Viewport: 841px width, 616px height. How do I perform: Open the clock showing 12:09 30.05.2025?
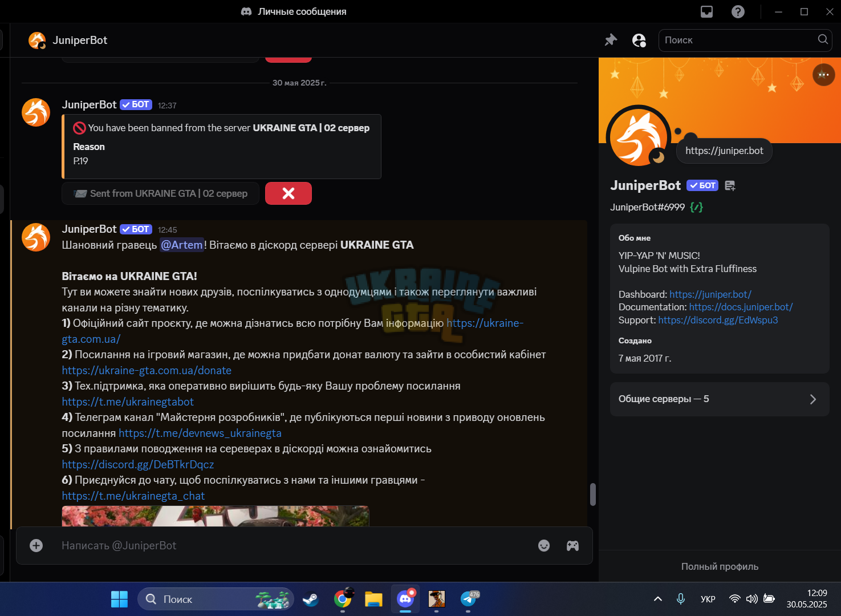[x=807, y=599]
